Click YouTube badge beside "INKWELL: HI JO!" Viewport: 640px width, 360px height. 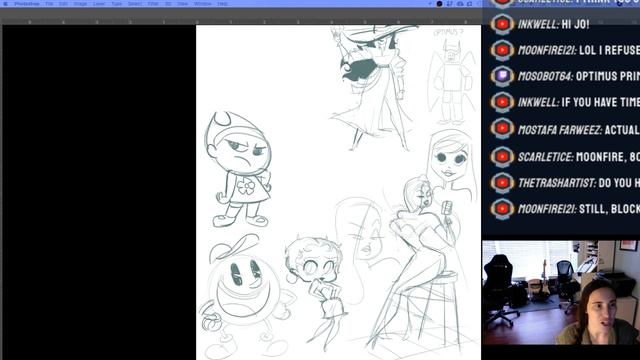502,24
